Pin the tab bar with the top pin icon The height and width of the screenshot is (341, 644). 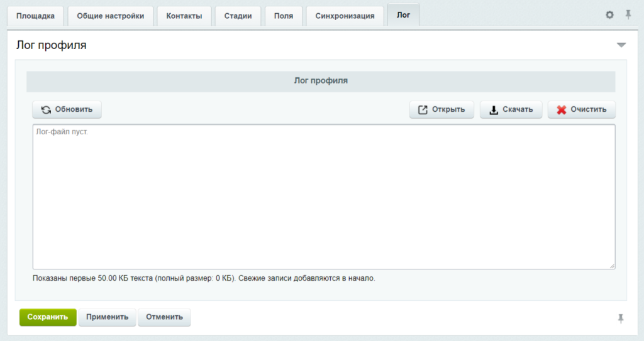point(628,15)
